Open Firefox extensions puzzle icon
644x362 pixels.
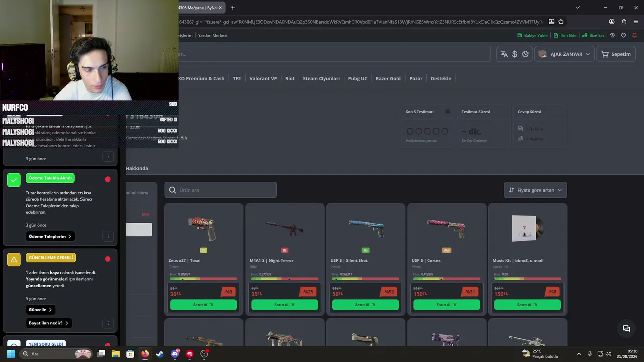tap(624, 22)
